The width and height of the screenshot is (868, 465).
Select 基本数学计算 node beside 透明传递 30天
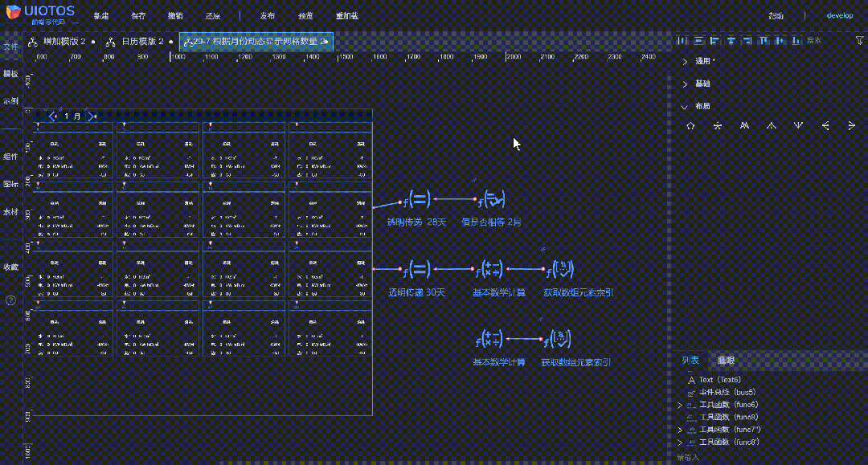point(489,269)
